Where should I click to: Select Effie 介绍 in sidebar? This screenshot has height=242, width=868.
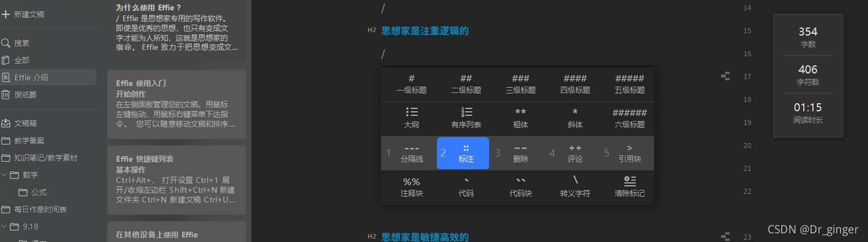(48, 77)
